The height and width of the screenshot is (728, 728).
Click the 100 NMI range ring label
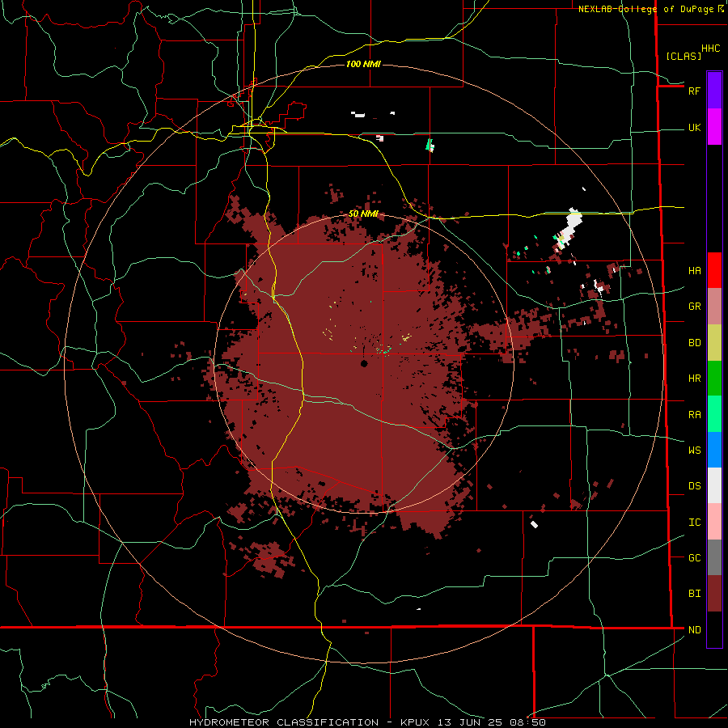point(363,64)
